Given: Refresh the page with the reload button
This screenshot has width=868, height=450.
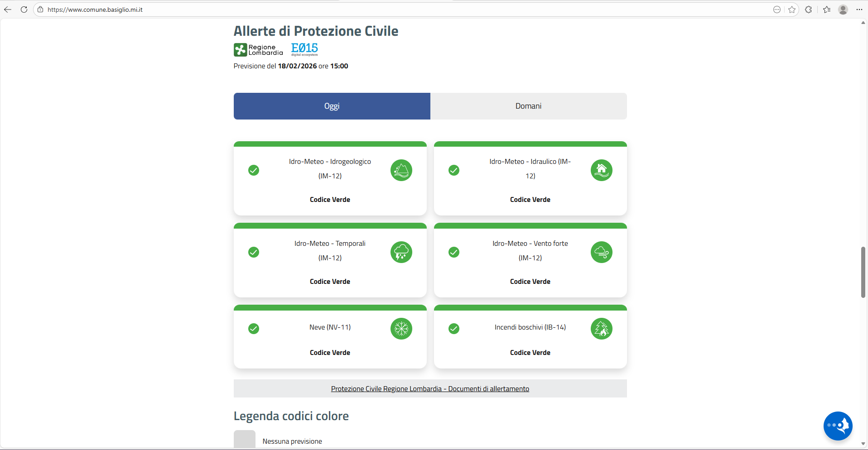Looking at the screenshot, I should click(24, 10).
